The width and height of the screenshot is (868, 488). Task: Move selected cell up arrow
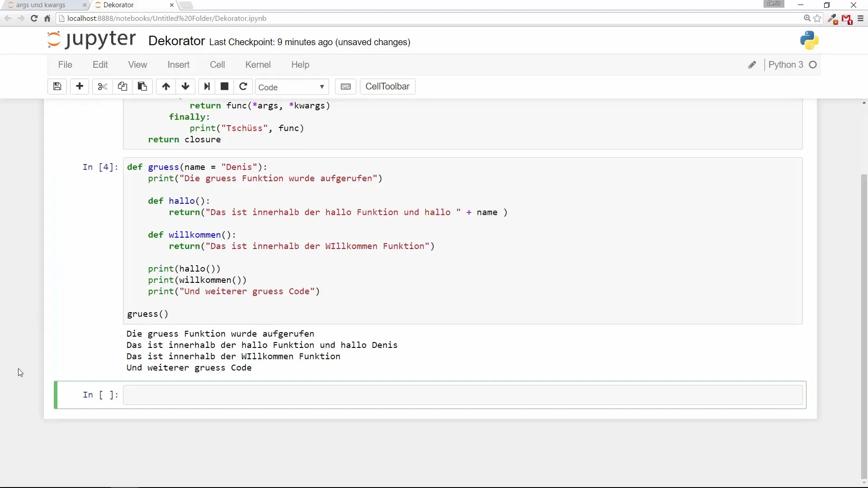point(166,86)
